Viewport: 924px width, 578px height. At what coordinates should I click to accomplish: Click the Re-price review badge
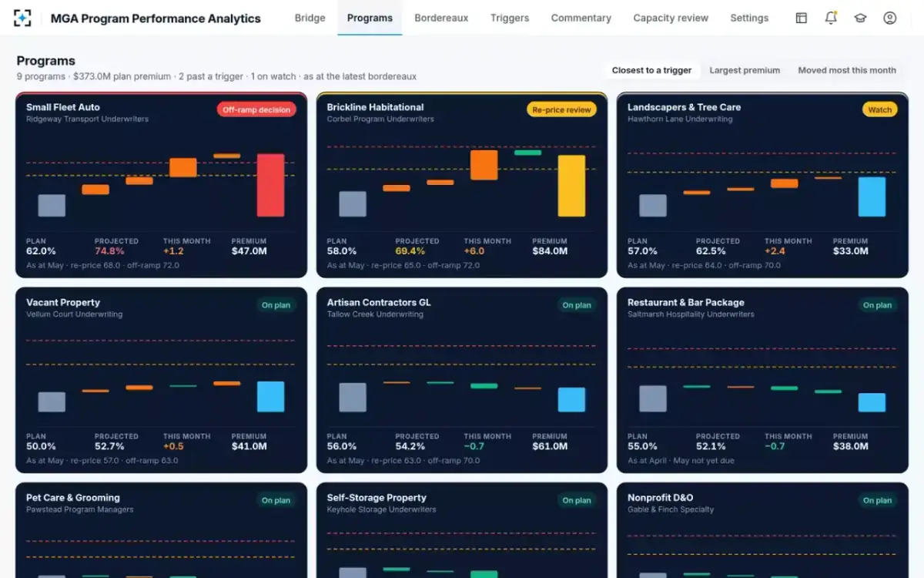pos(562,109)
